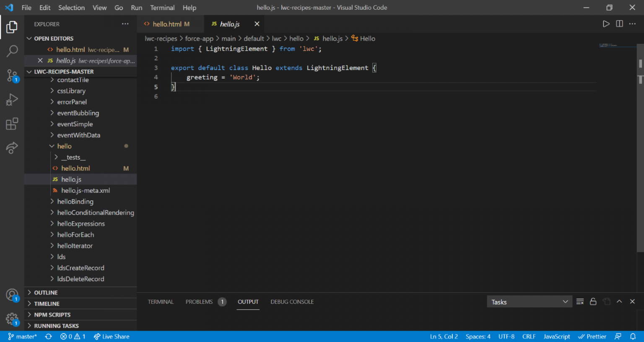644x342 pixels.
Task: Maximize panel with chevron toggle
Action: [619, 301]
